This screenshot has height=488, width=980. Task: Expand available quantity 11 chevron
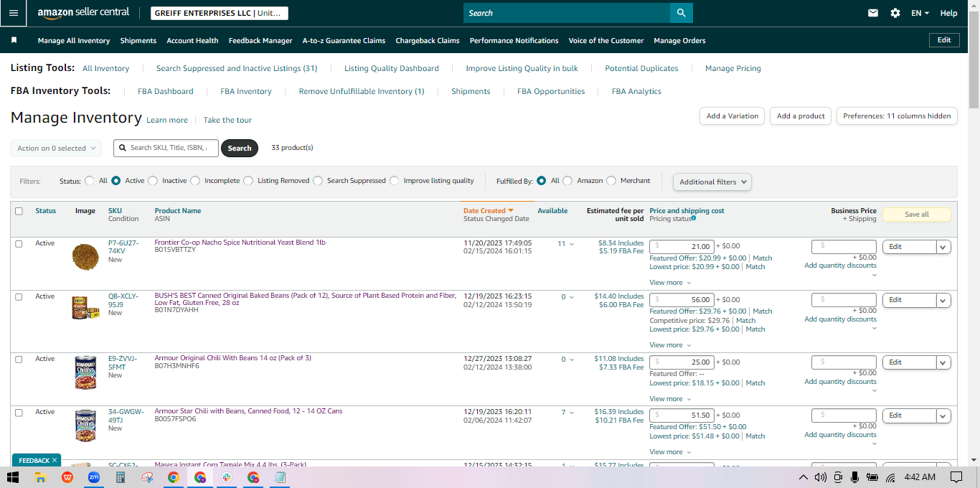pos(572,244)
